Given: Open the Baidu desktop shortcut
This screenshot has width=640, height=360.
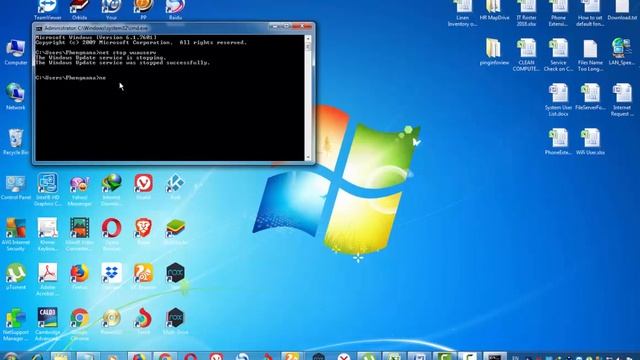Looking at the screenshot, I should point(175,8).
